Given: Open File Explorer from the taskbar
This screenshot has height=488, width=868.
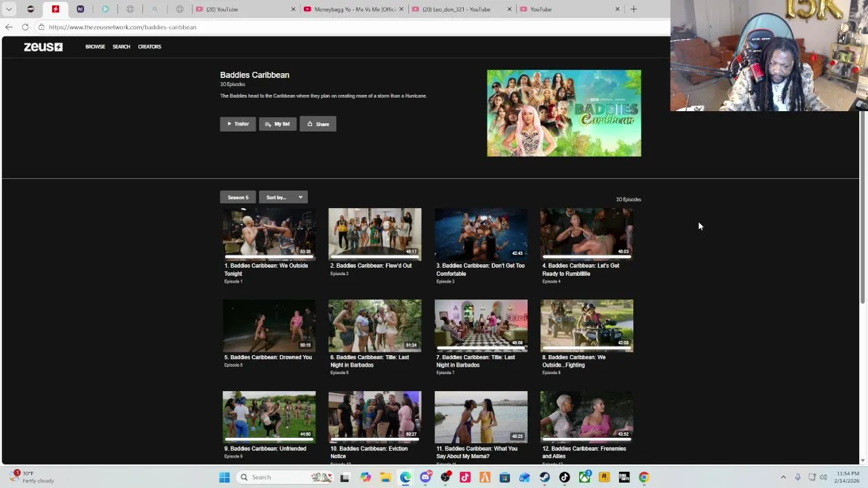Looking at the screenshot, I should 385,477.
